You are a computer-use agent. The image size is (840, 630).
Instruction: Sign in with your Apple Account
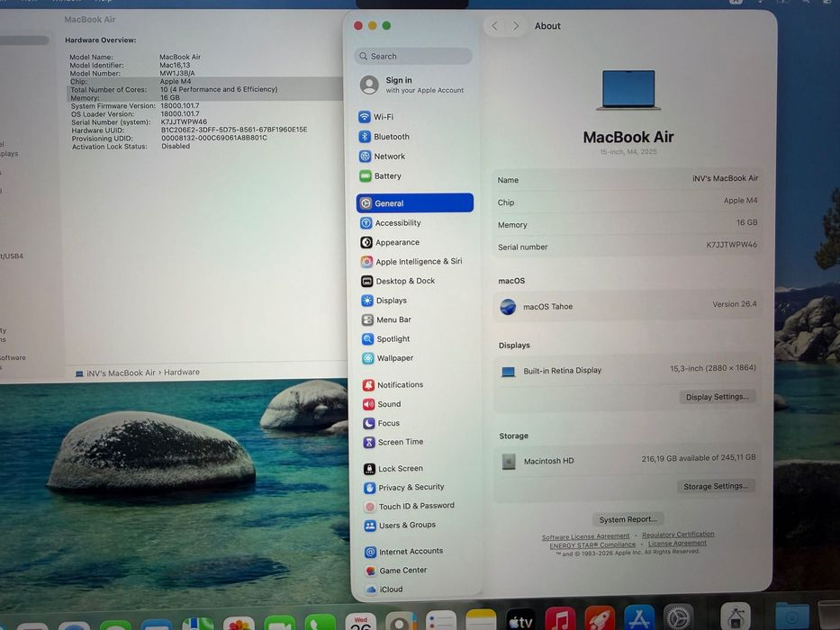(412, 85)
